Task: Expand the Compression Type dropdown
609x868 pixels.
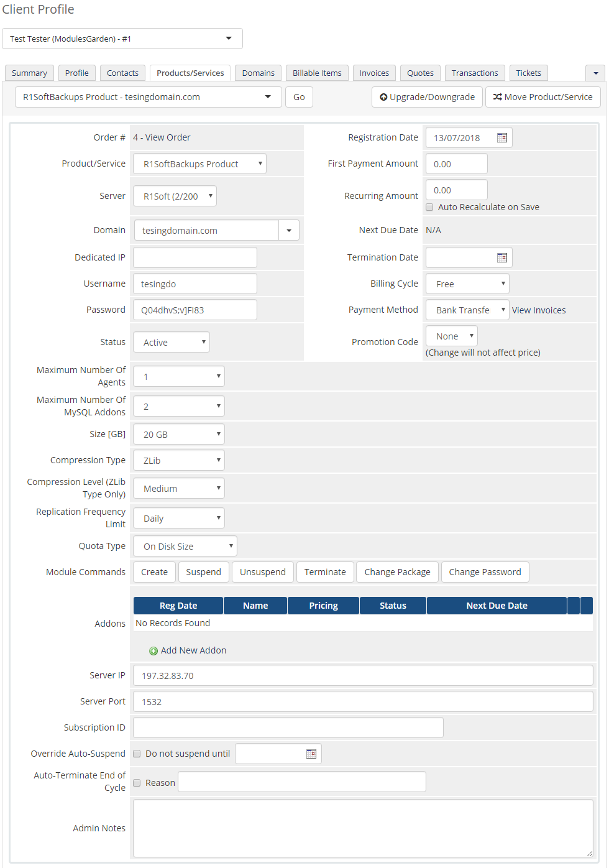Action: 179,461
